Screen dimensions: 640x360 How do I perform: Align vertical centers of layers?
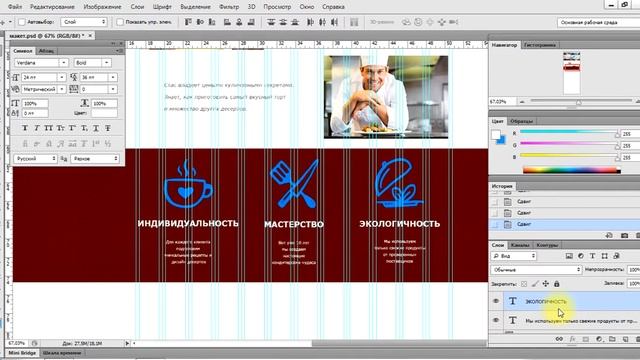pos(200,22)
